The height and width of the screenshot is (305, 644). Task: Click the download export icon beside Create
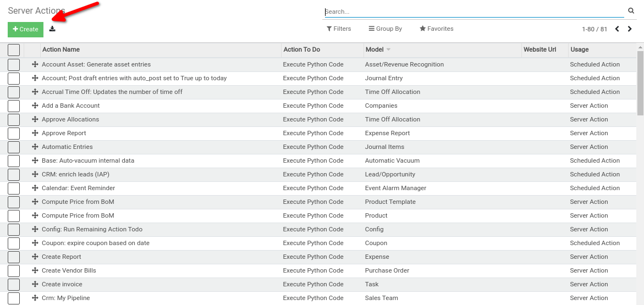click(x=52, y=29)
